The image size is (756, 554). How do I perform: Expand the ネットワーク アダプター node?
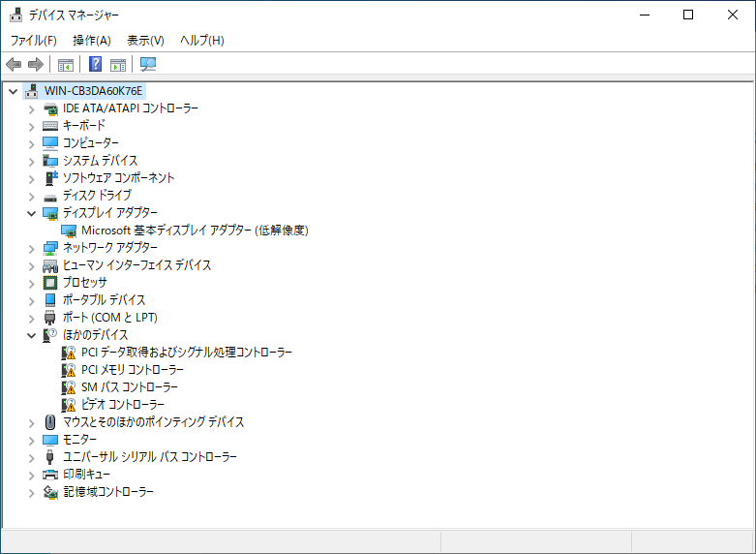point(31,249)
